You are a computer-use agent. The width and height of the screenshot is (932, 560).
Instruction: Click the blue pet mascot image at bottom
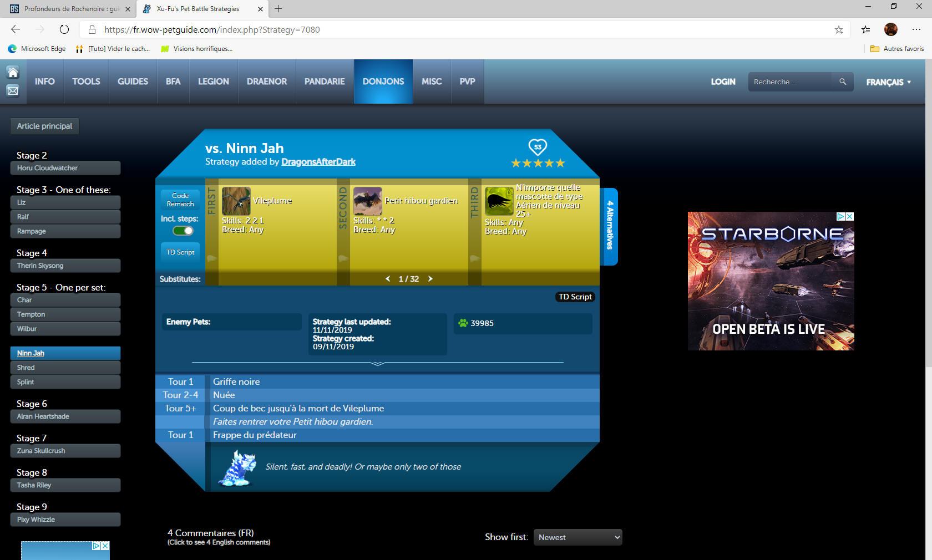[x=237, y=467]
